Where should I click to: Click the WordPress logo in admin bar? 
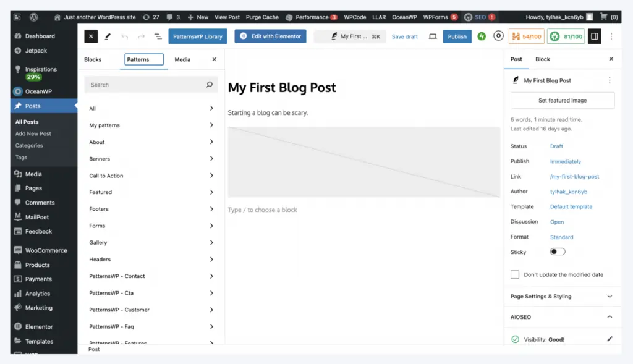point(34,17)
